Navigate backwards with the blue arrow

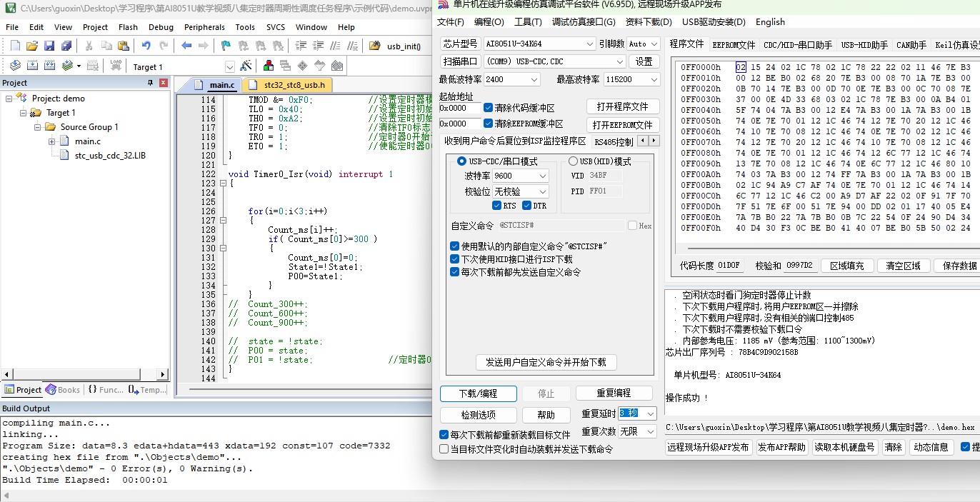pos(186,46)
